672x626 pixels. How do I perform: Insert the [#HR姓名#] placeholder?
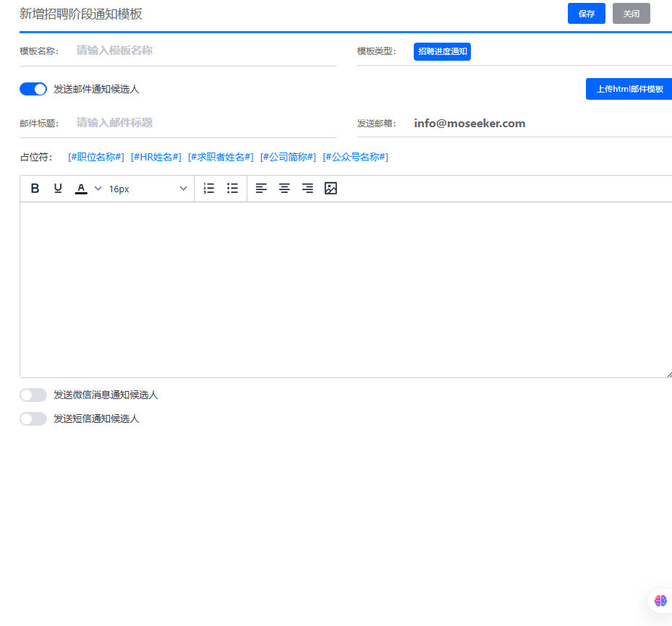[156, 157]
